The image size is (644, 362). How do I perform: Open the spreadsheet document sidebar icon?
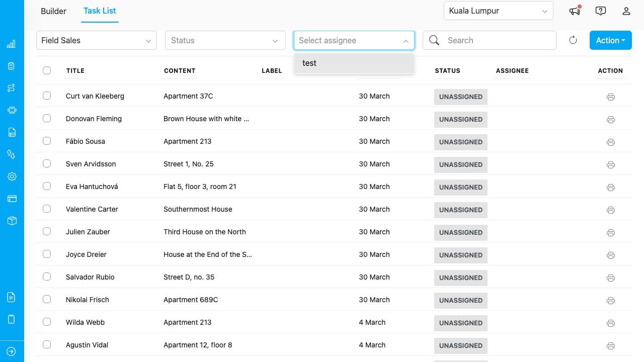(12, 132)
